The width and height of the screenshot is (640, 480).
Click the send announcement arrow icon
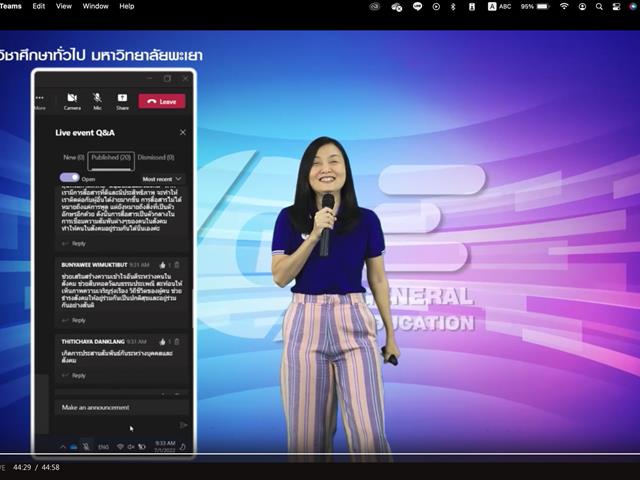(x=183, y=425)
